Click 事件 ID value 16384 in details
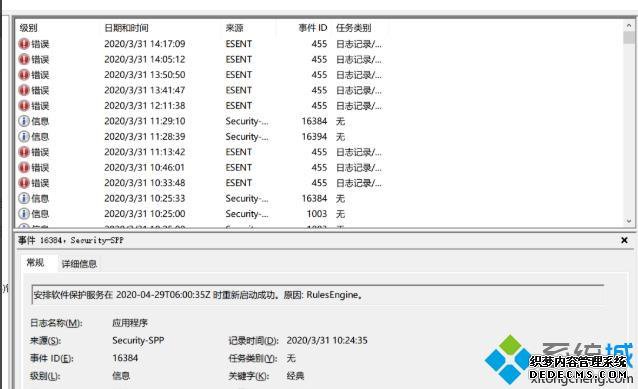This screenshot has width=638, height=389. click(125, 358)
